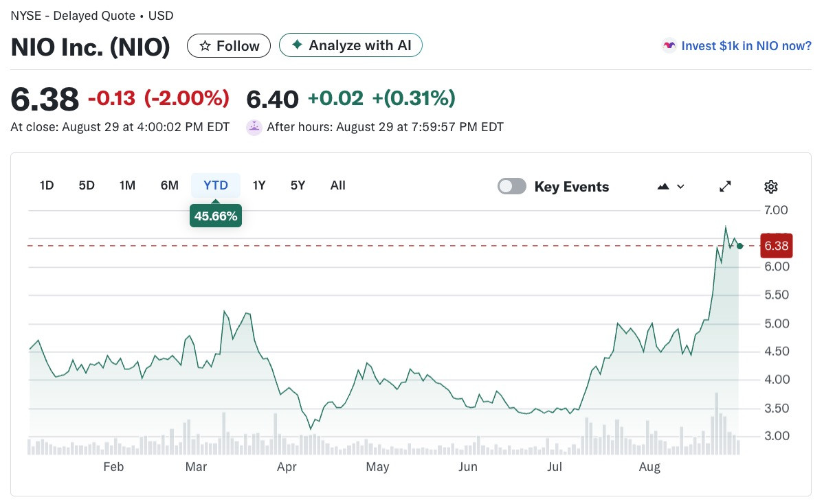Open chart type dropdown chevron
The image size is (824, 504).
point(680,186)
